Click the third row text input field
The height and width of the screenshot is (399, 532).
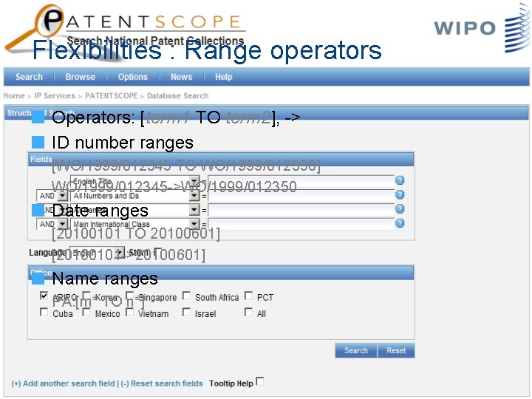point(301,210)
